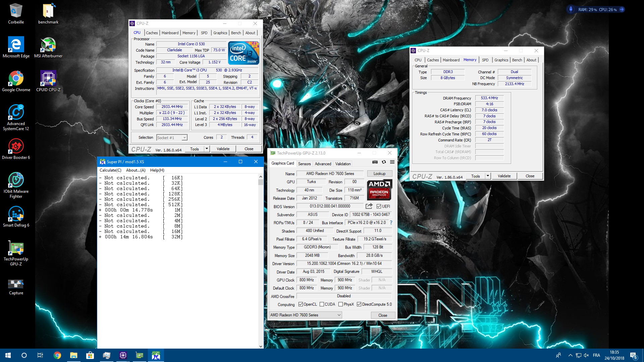Expand the Tools dropdown arrow in CPU tab window
This screenshot has width=644, height=362.
pyautogui.click(x=207, y=149)
